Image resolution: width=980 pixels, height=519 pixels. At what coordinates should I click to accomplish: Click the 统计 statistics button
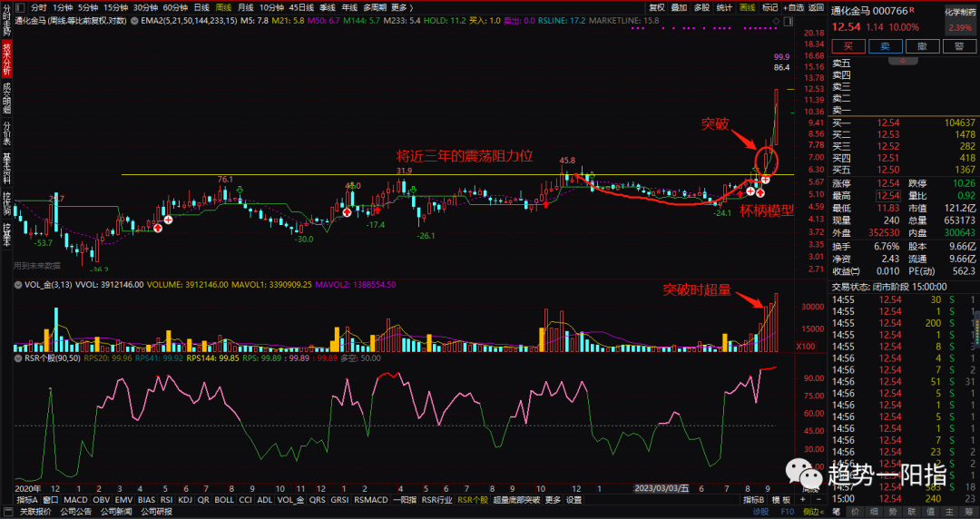coord(724,7)
